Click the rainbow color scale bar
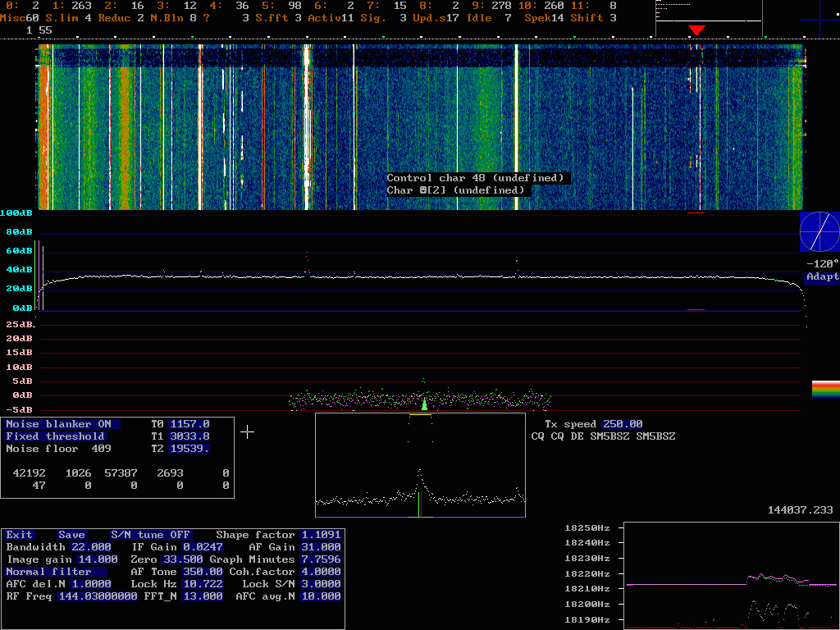Image resolution: width=840 pixels, height=630 pixels. (825, 390)
